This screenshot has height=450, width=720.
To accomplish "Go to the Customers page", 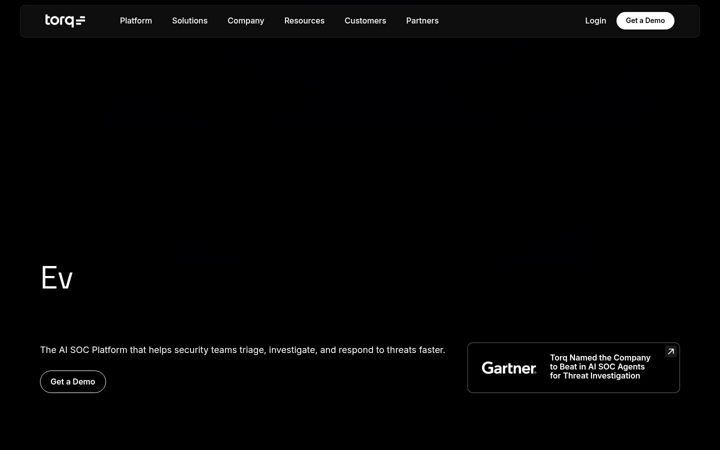I will 365,21.
